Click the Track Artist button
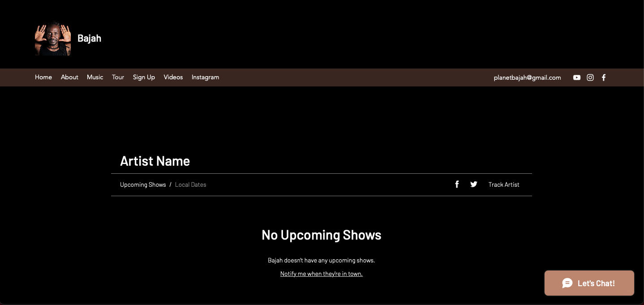 pos(504,185)
